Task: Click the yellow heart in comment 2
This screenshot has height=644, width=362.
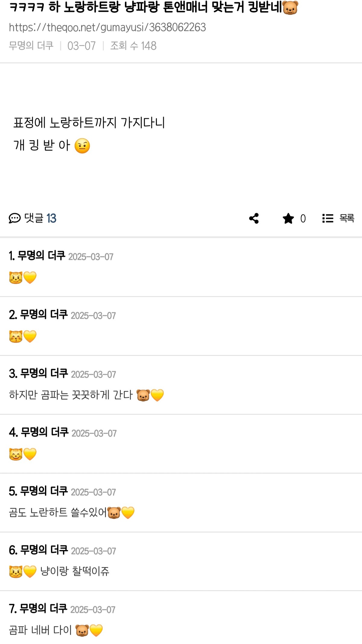Action: [30, 336]
